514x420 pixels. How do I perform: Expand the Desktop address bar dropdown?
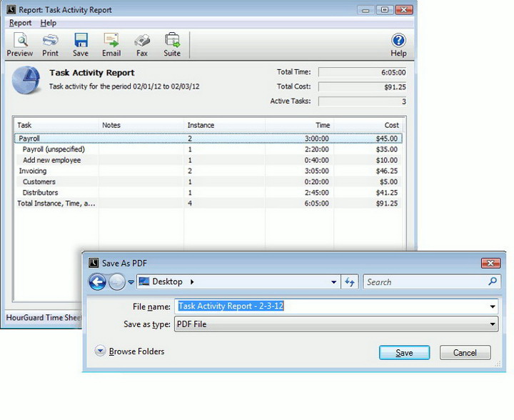(333, 282)
